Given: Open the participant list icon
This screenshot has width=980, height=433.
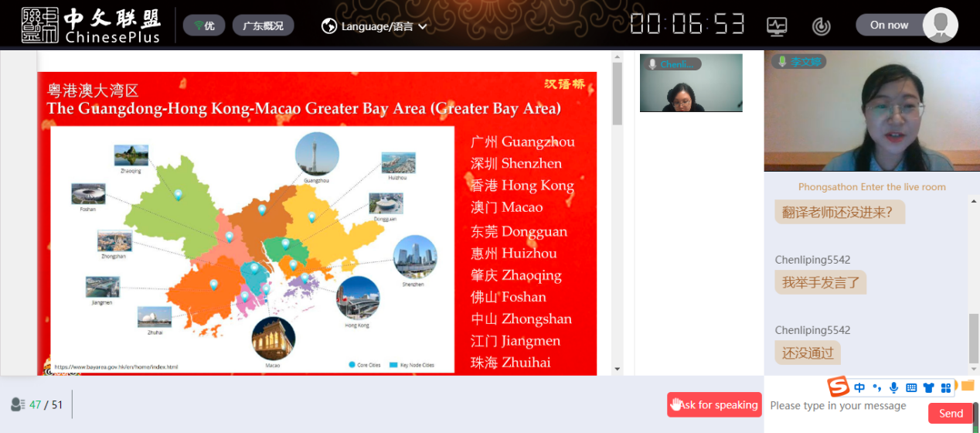Looking at the screenshot, I should 18,404.
